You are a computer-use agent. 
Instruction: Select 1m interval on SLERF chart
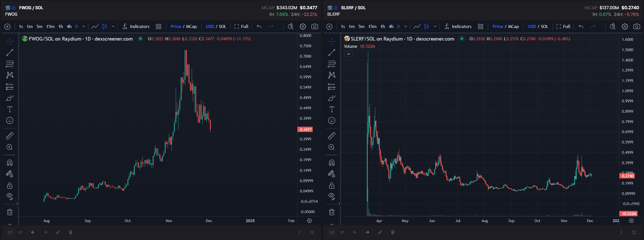coord(352,26)
